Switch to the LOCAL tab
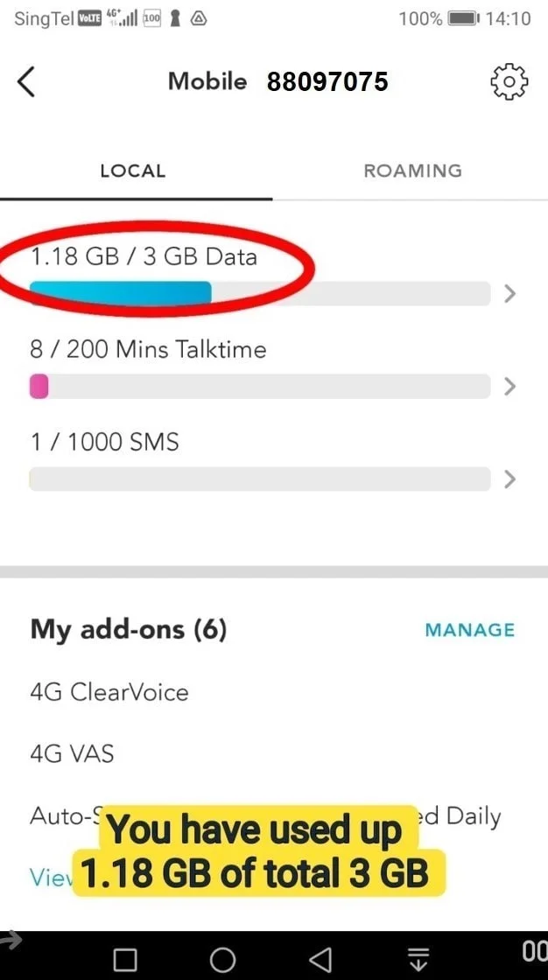This screenshot has height=980, width=548. click(x=133, y=171)
